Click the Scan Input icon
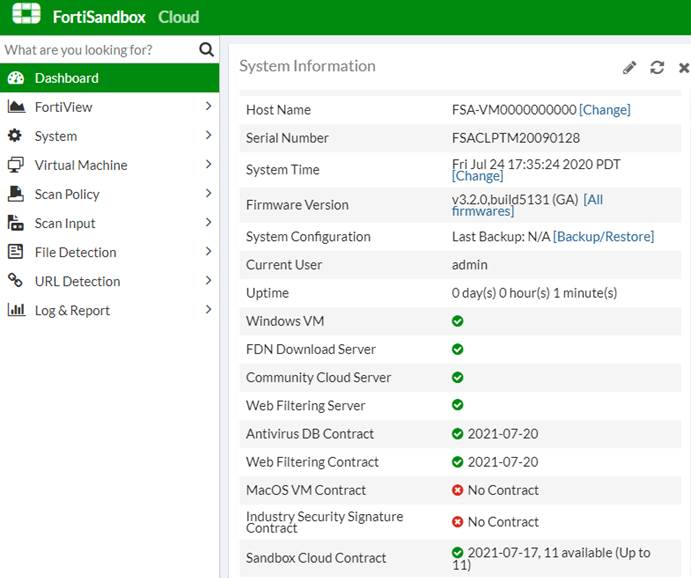The image size is (691, 578). pos(16,223)
